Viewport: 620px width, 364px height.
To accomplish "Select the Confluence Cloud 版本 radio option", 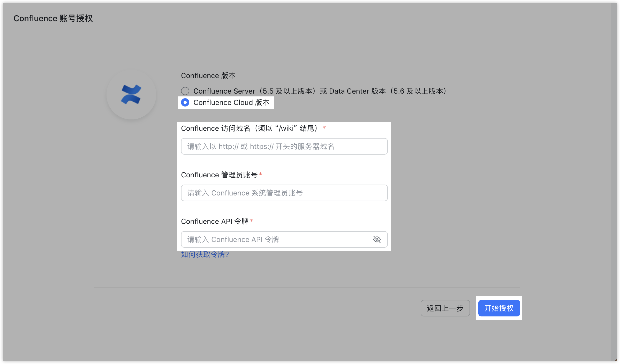I will (x=185, y=102).
